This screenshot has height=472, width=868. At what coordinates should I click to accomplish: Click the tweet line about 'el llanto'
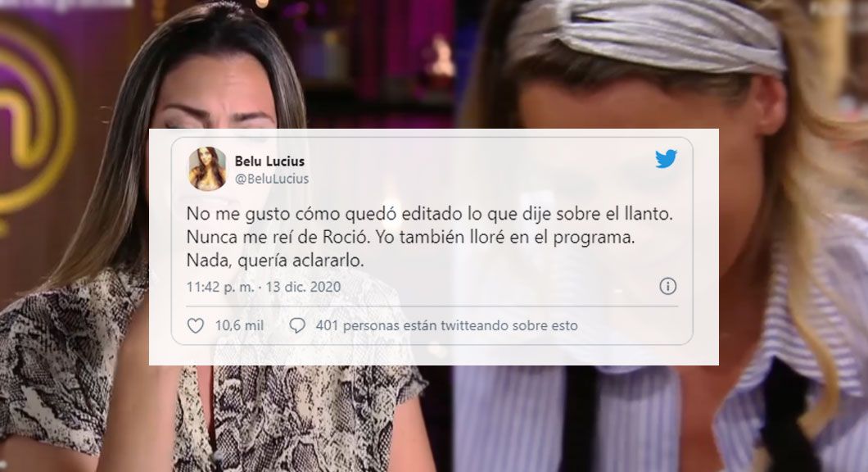[430, 214]
